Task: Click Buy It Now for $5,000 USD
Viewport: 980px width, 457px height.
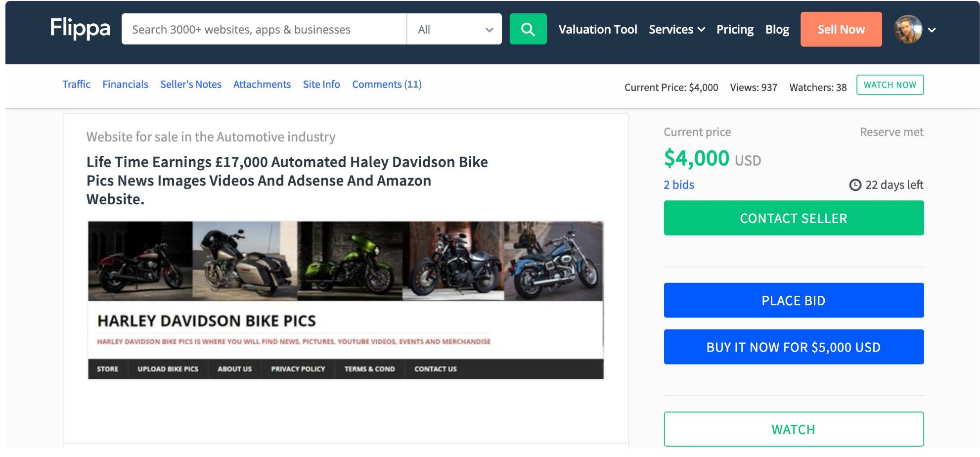Action: pyautogui.click(x=794, y=347)
